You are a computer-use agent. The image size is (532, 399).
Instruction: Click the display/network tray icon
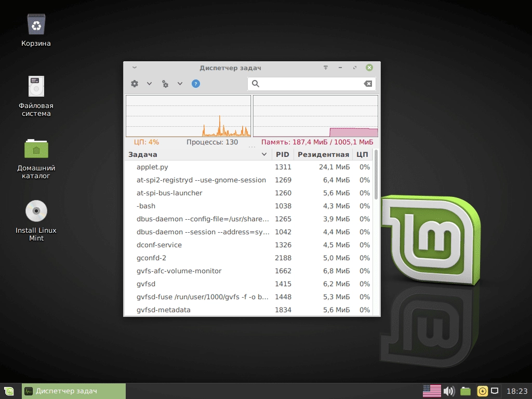point(495,391)
